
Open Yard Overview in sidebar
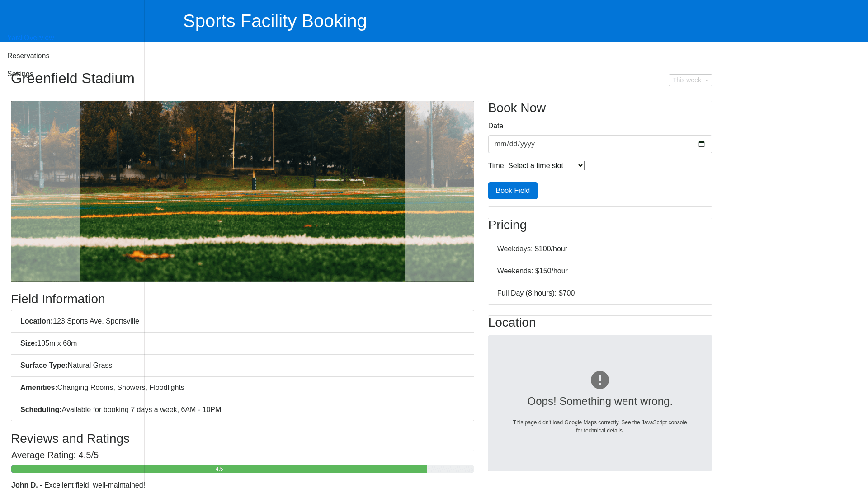coord(31,38)
